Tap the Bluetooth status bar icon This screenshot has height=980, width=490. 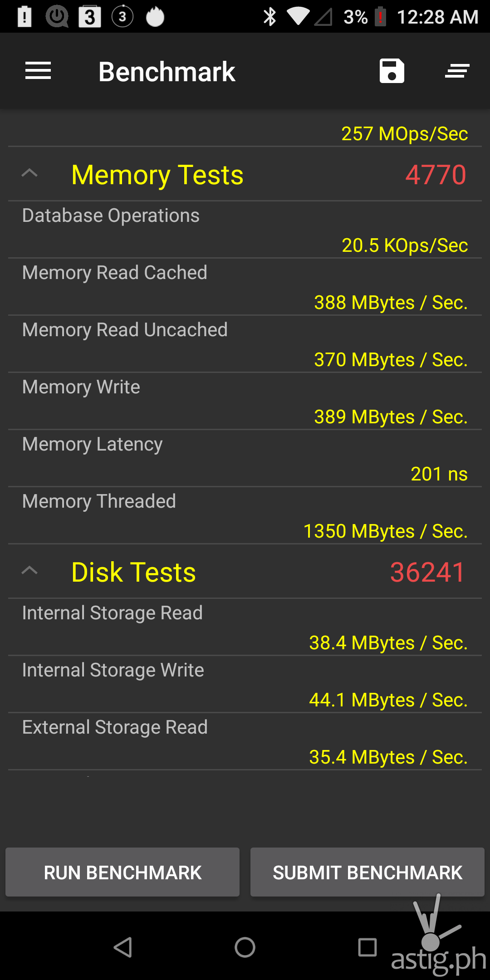pyautogui.click(x=269, y=17)
